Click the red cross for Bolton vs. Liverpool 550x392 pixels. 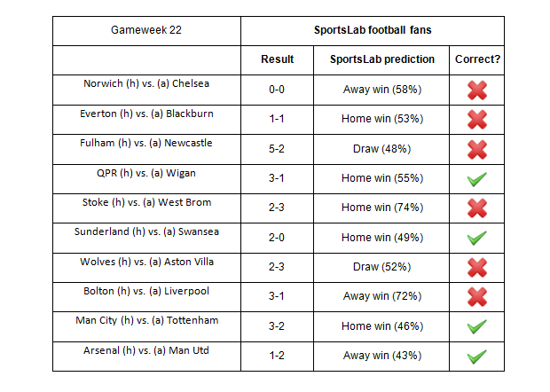(x=476, y=296)
